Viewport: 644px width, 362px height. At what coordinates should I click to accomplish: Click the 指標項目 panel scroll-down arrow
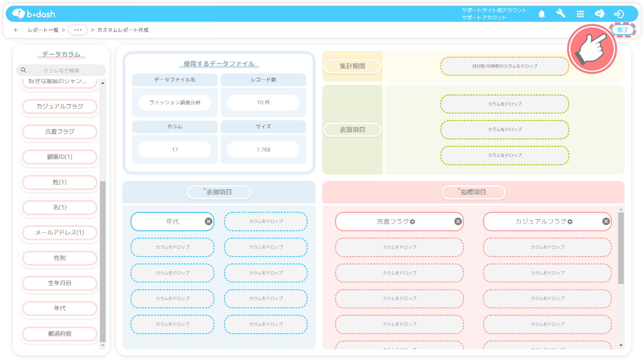coord(621,345)
